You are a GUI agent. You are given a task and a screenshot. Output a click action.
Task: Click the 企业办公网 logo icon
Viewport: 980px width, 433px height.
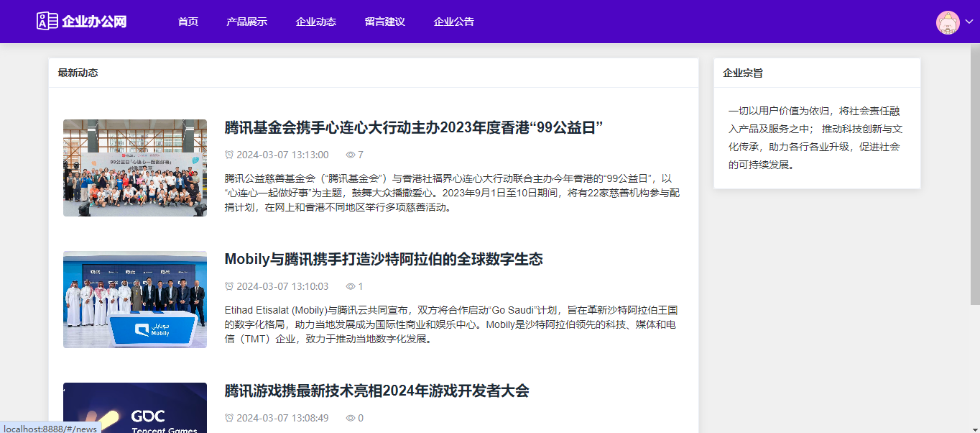point(47,21)
